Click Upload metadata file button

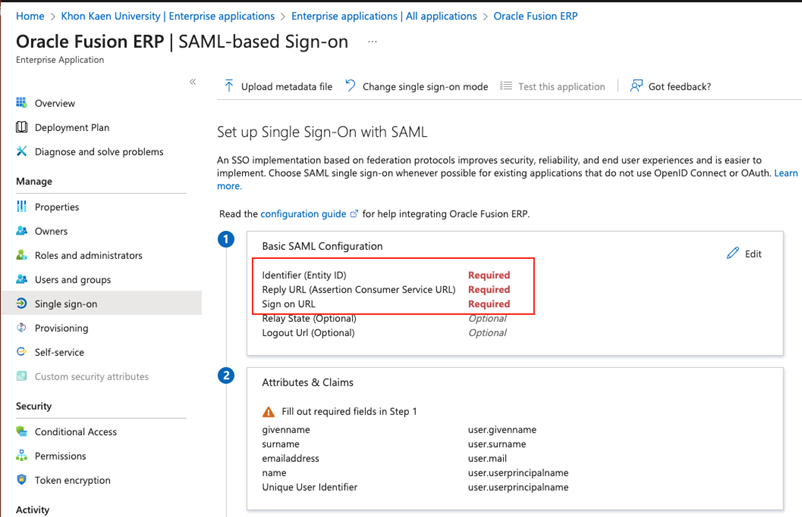point(278,86)
